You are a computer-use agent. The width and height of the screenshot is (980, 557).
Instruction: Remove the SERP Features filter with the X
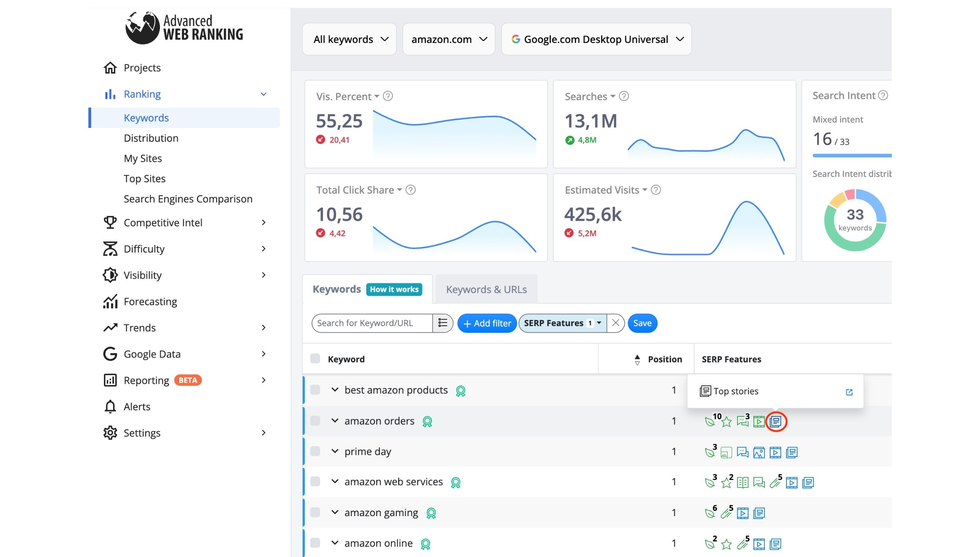click(616, 323)
